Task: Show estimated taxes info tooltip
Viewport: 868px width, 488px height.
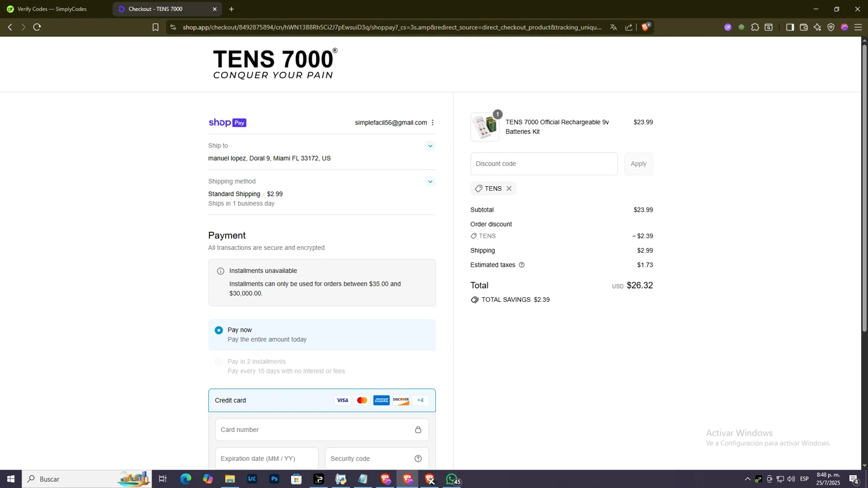Action: click(x=521, y=265)
